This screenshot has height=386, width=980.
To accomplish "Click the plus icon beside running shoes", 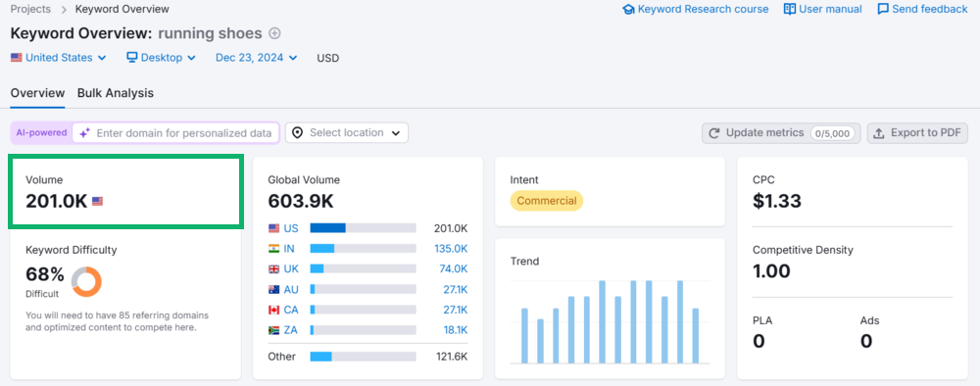I will (x=274, y=33).
